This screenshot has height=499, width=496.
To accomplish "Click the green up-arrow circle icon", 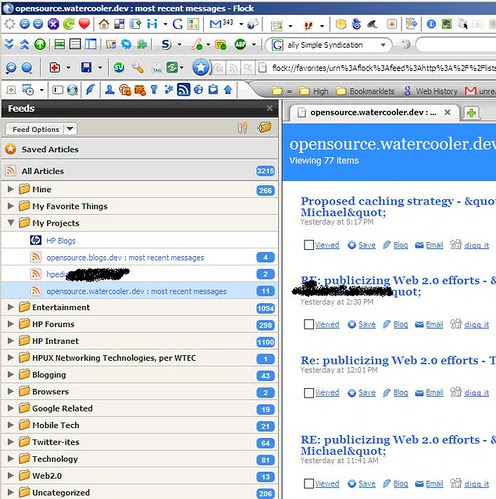I will click(40, 44).
